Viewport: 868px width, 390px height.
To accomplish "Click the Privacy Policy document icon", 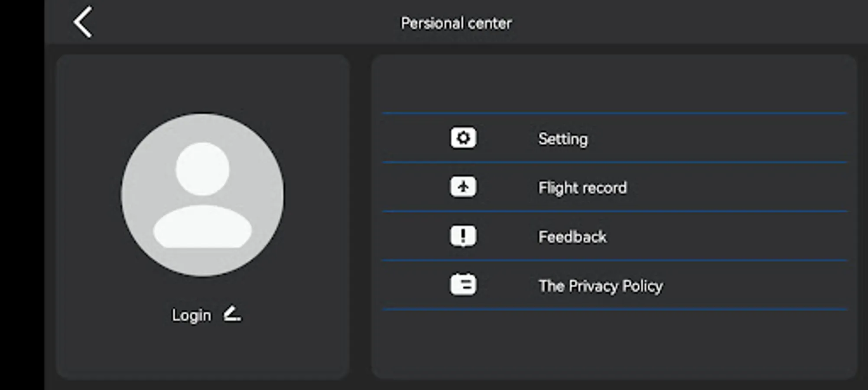I will 463,285.
